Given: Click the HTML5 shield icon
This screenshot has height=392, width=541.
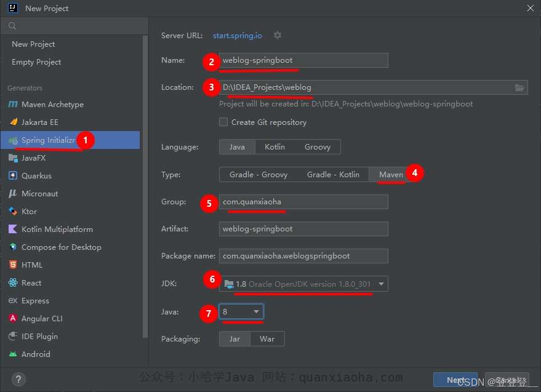Looking at the screenshot, I should tap(13, 265).
